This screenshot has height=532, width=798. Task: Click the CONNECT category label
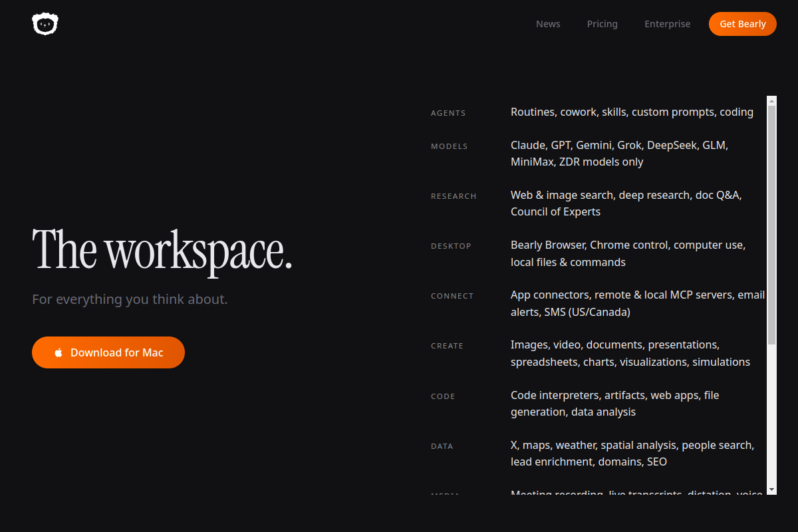[452, 296]
